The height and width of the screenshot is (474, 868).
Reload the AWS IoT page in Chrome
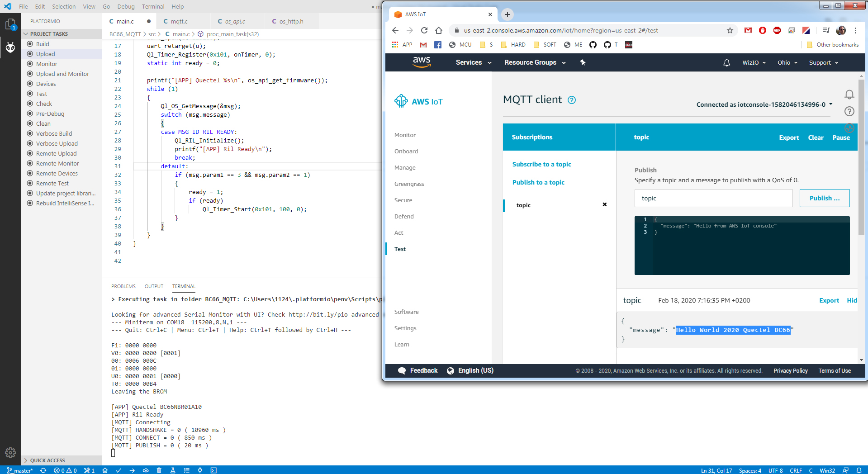click(x=424, y=30)
